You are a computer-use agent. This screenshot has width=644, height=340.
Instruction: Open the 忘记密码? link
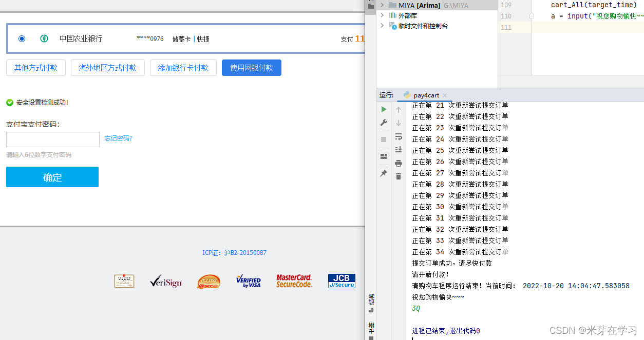119,138
